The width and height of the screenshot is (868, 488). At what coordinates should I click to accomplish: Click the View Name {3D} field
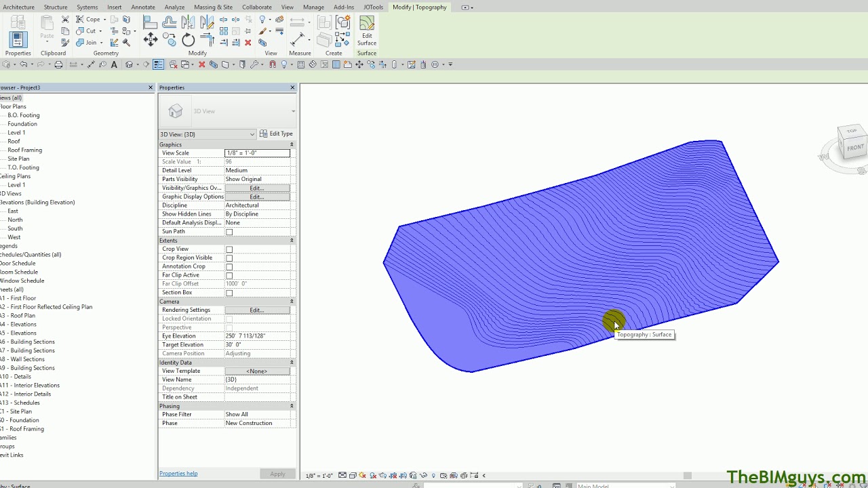coord(257,380)
